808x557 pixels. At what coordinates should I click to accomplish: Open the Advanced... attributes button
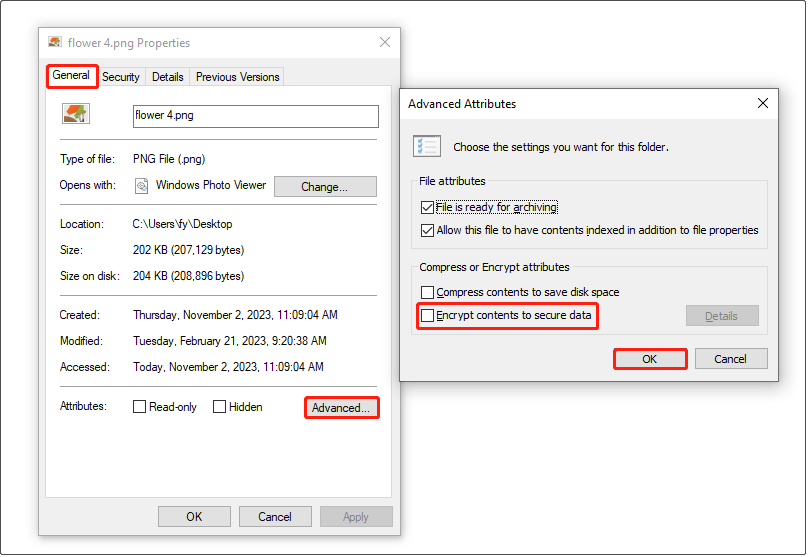pyautogui.click(x=341, y=408)
